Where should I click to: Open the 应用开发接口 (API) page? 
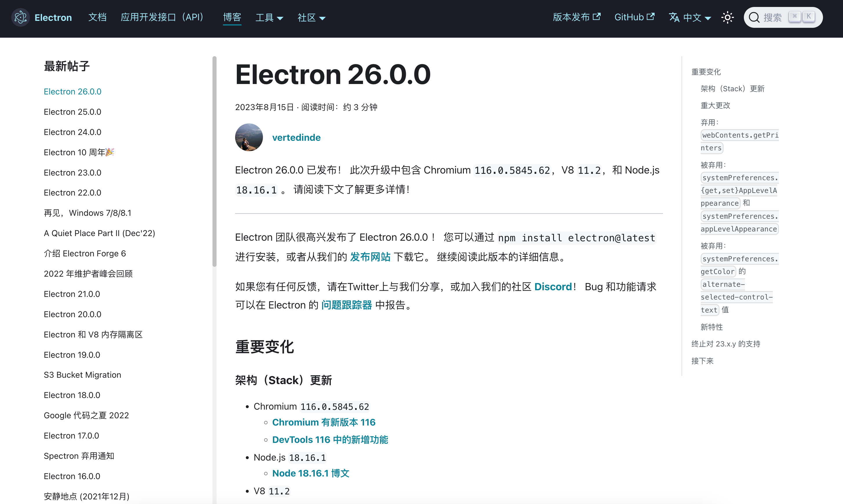162,17
